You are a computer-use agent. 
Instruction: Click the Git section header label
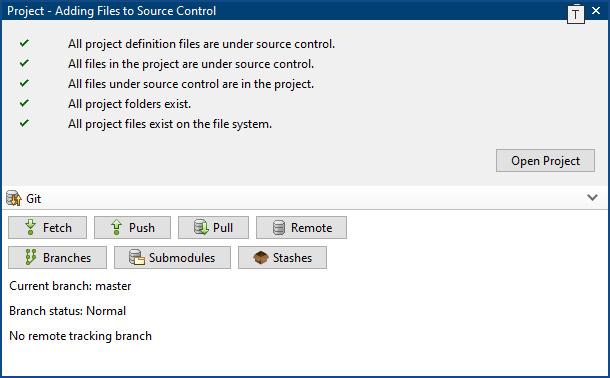[x=33, y=199]
